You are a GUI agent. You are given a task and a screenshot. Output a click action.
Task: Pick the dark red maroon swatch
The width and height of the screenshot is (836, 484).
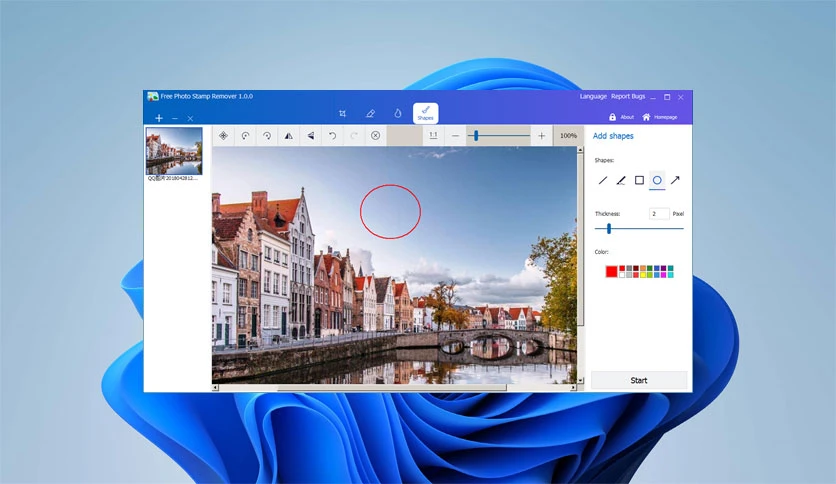click(x=636, y=268)
